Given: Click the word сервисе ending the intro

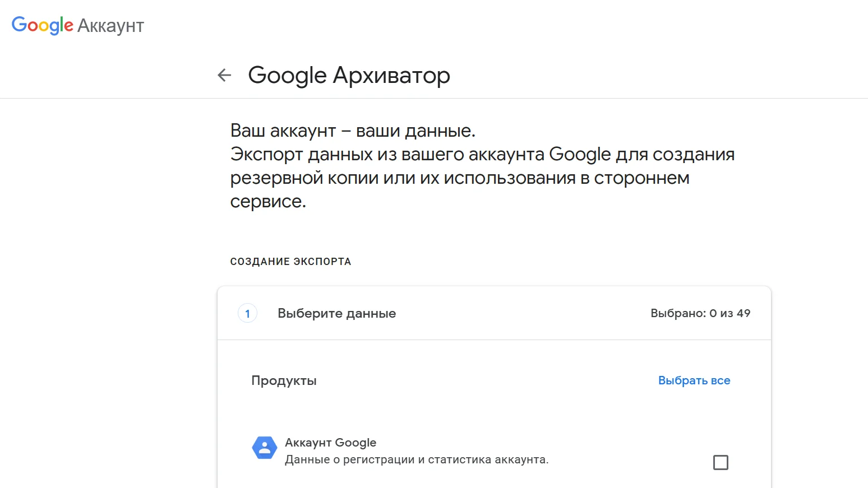Looking at the screenshot, I should click(268, 201).
